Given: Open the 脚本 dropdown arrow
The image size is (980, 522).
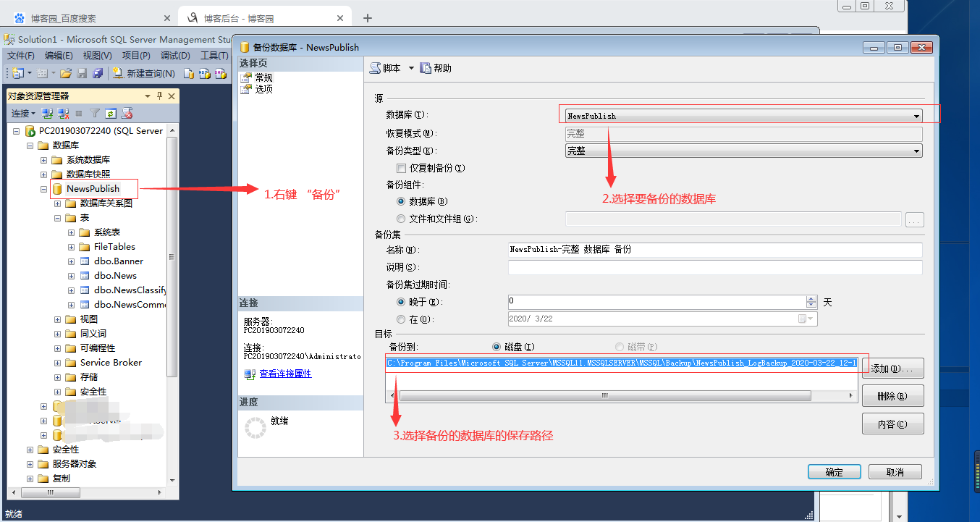Looking at the screenshot, I should 411,68.
